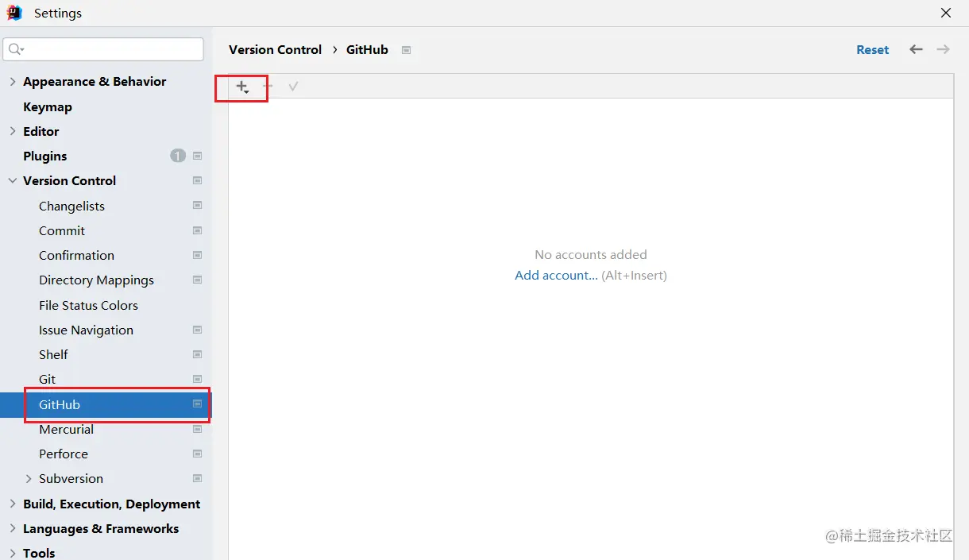Click the Add account plus icon
The image size is (969, 560).
(x=242, y=86)
